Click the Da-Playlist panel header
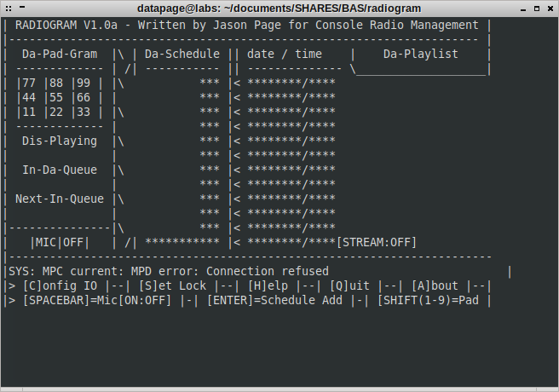Viewport: 559px width, 392px height. (x=420, y=55)
